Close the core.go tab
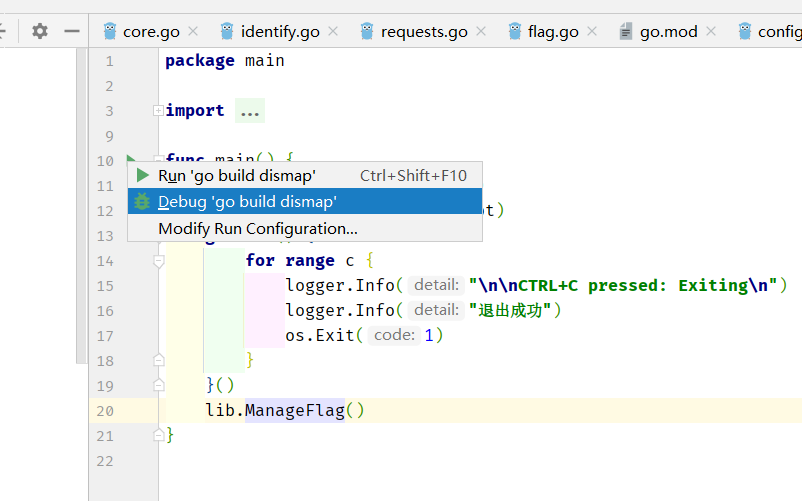Image resolution: width=802 pixels, height=501 pixels. pyautogui.click(x=193, y=31)
